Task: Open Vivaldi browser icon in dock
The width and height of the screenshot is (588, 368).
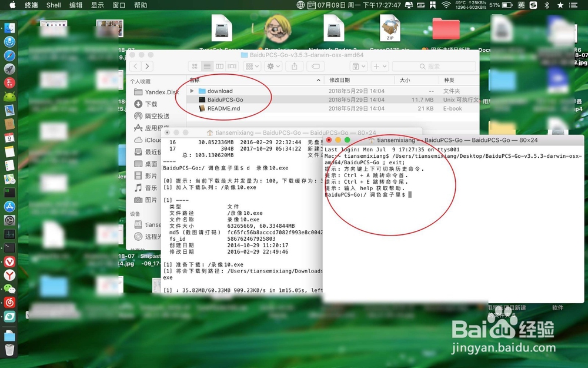Action: click(x=9, y=261)
